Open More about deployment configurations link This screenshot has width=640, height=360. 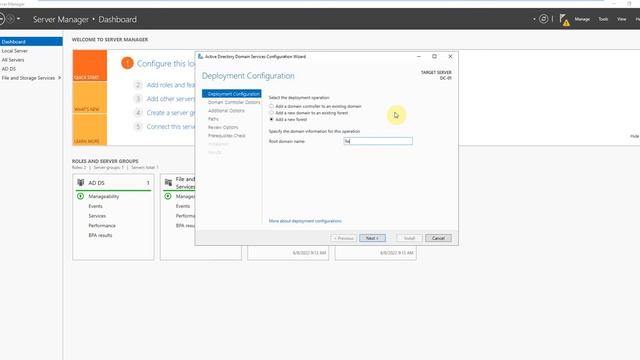click(x=305, y=221)
